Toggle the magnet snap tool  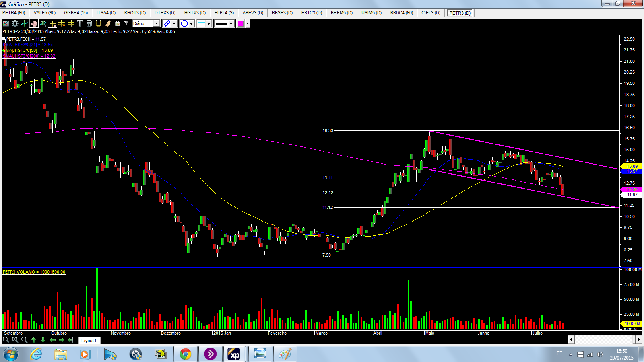99,23
